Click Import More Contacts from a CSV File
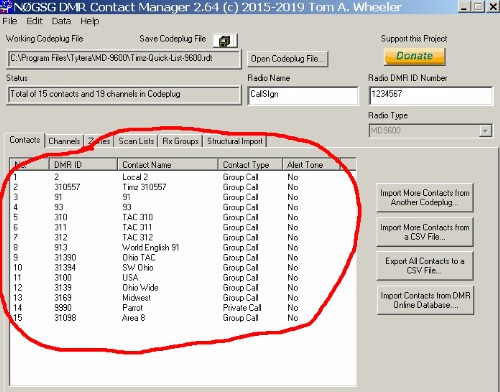500x392 pixels. coord(425,232)
